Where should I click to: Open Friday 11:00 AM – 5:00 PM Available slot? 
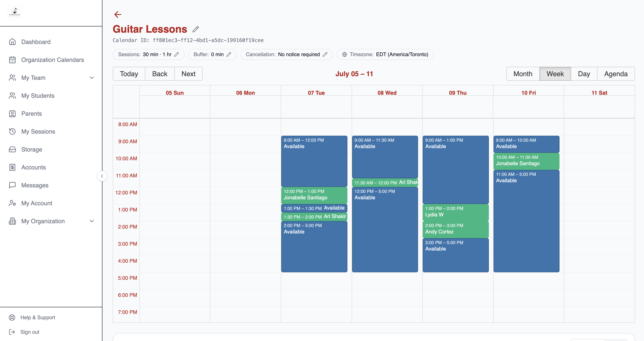[x=526, y=221]
